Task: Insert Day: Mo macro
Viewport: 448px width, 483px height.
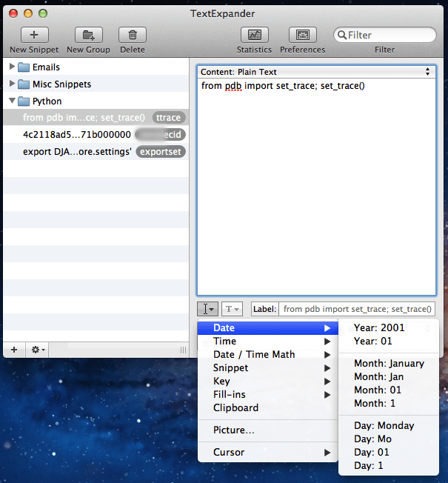Action: (389, 439)
